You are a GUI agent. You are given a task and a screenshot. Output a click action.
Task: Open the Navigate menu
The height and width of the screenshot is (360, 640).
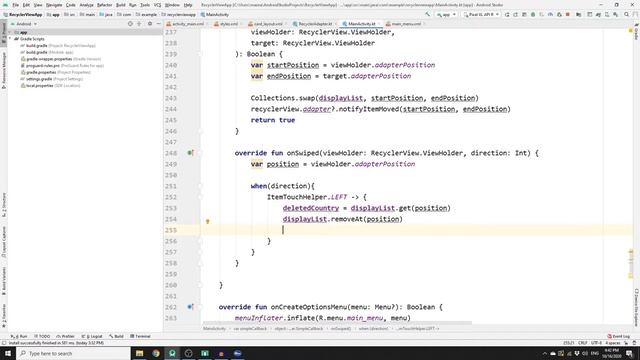pyautogui.click(x=54, y=5)
